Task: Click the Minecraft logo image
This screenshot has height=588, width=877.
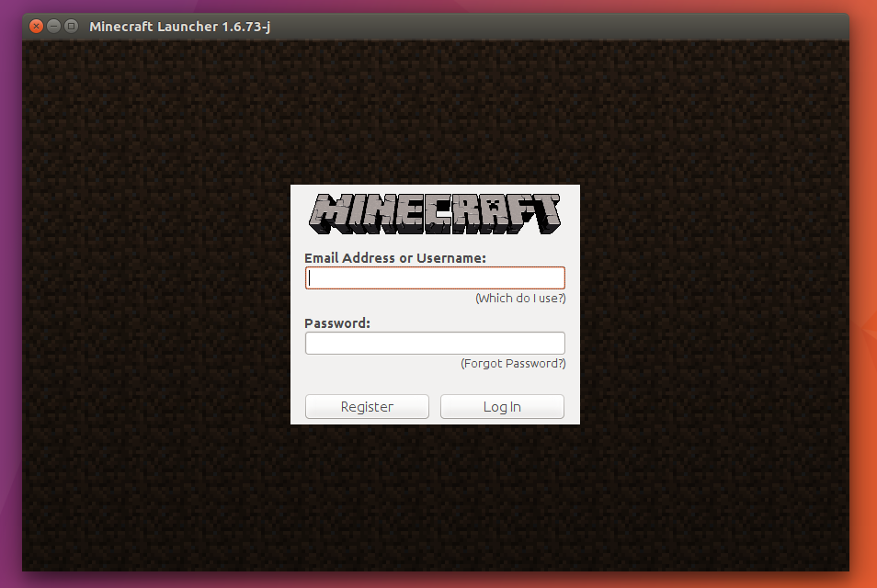Action: 435,214
